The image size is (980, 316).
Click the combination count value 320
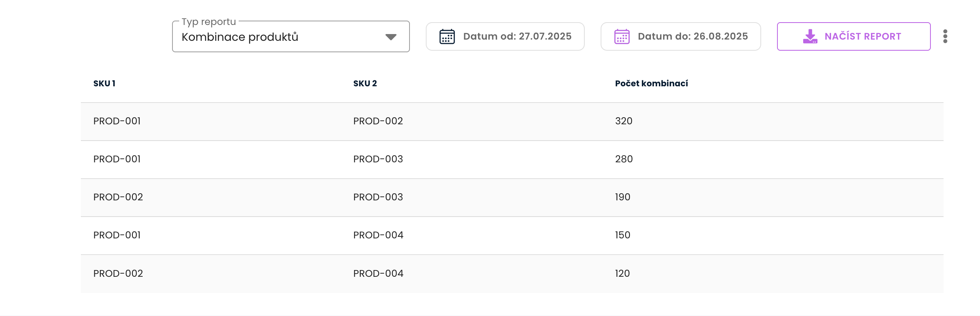point(624,121)
